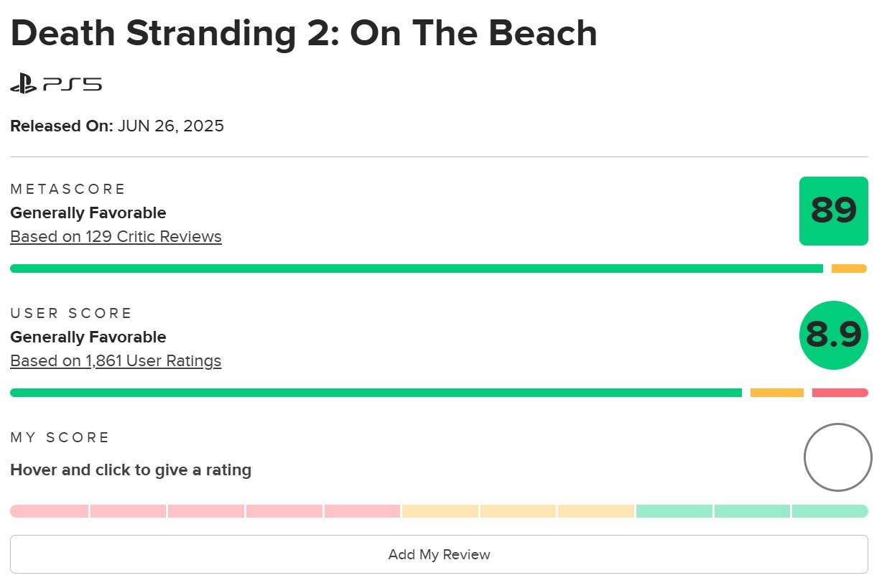The height and width of the screenshot is (588, 887).
Task: Click green positive portion of Metascore bar
Action: coord(417,269)
